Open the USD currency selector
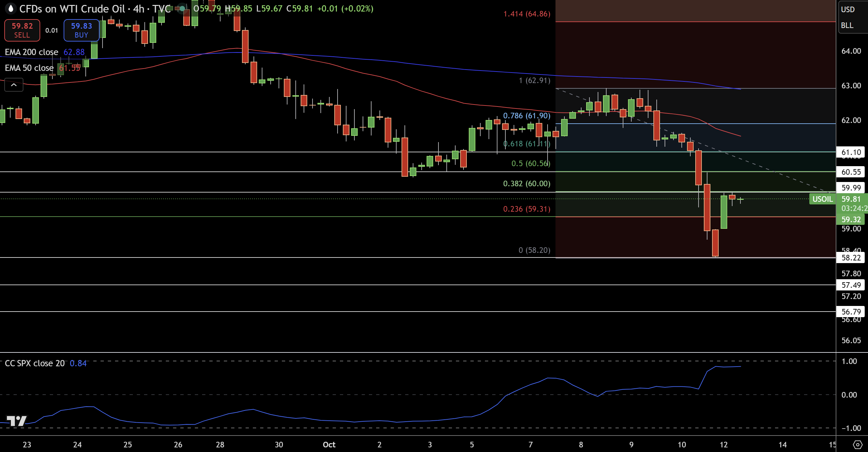 coord(848,10)
